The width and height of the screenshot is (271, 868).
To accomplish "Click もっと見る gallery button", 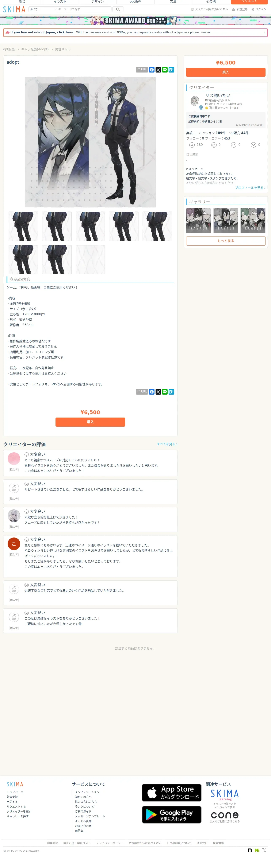I will (226, 241).
